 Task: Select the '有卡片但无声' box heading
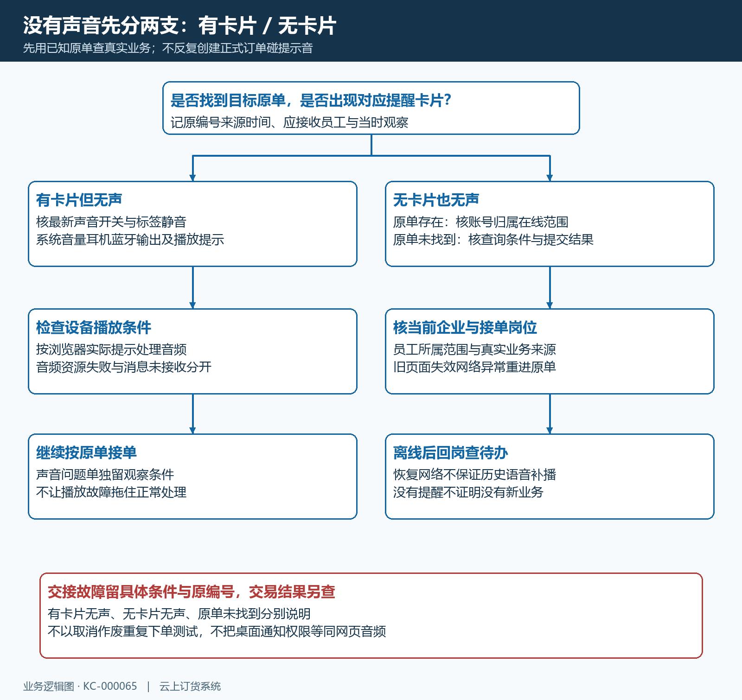79,200
